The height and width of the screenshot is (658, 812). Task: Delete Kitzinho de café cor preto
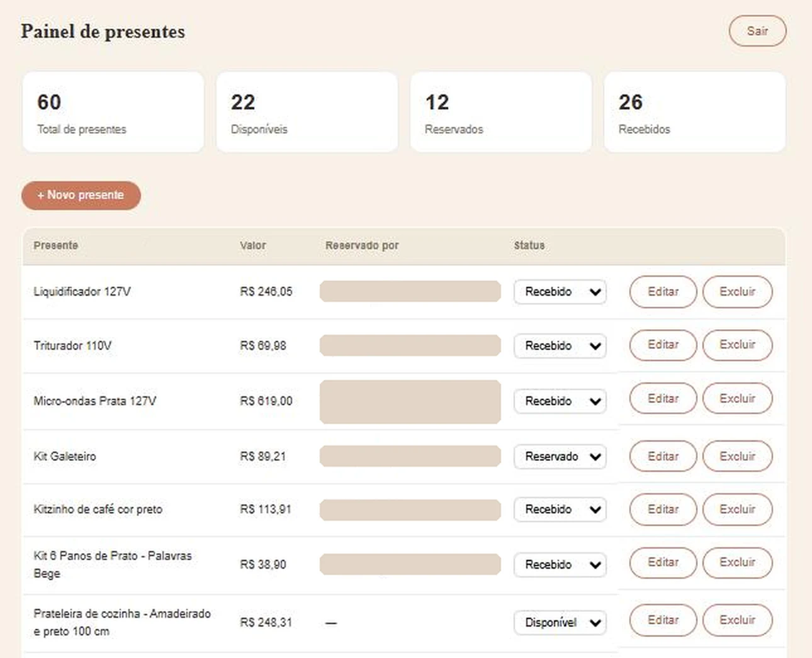click(x=737, y=510)
